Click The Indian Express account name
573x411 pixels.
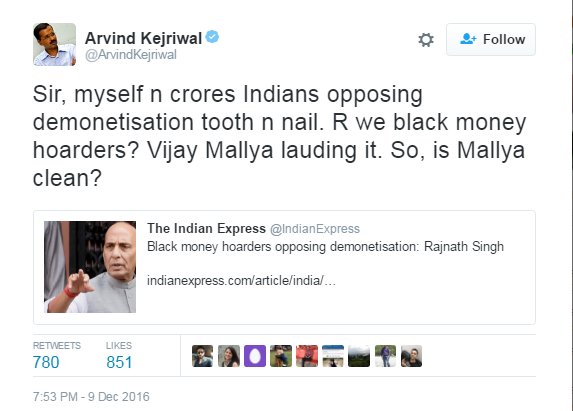tap(206, 228)
